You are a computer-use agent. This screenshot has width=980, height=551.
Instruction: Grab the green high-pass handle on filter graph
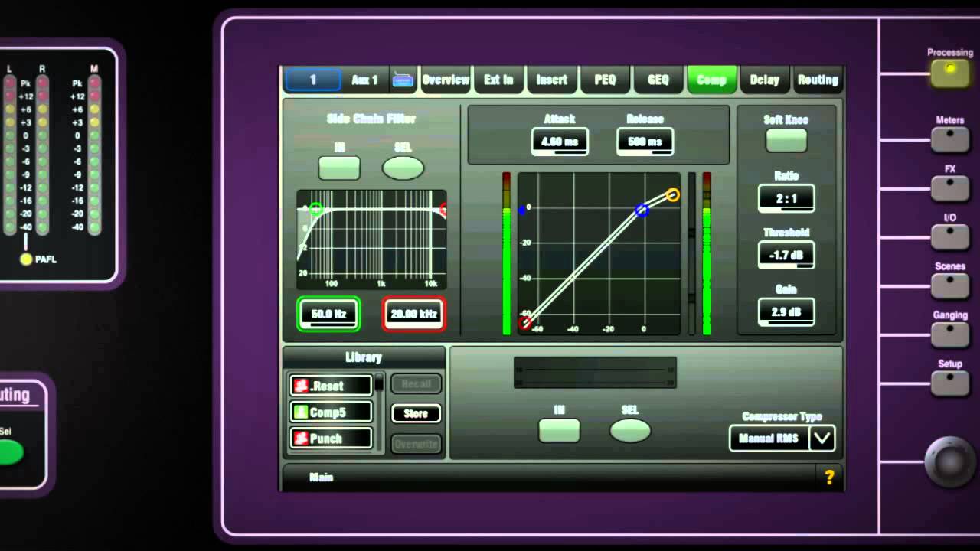(315, 209)
